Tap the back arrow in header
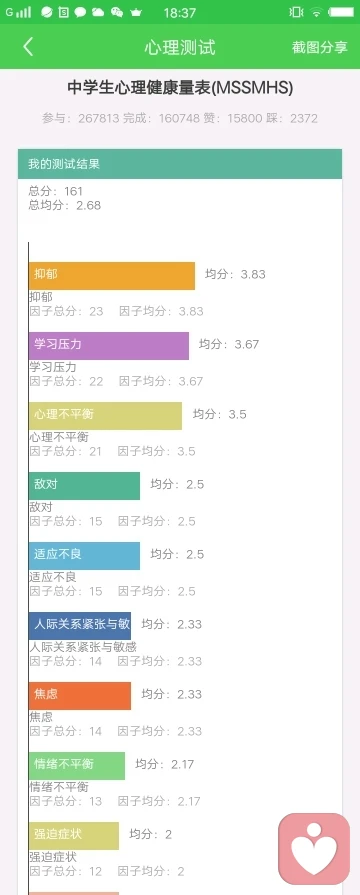The image size is (360, 895). point(28,47)
